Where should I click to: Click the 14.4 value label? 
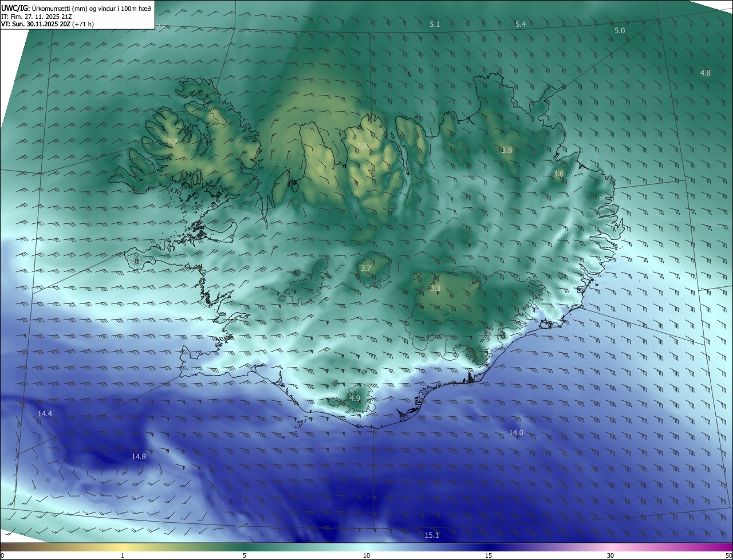point(45,413)
